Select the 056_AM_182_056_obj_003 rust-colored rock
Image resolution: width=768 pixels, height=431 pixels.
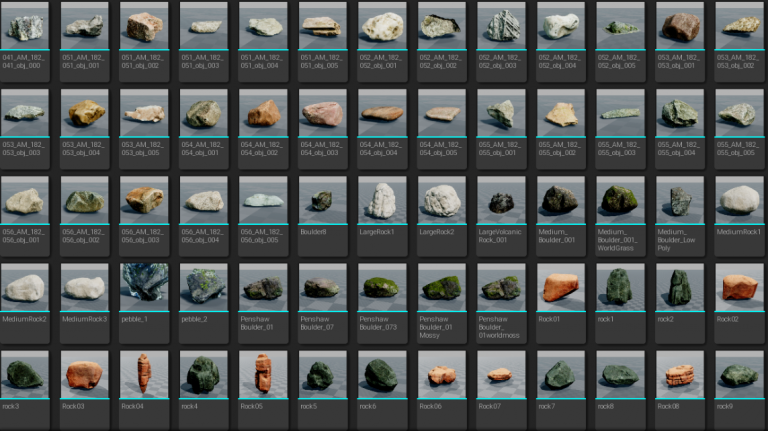point(144,200)
